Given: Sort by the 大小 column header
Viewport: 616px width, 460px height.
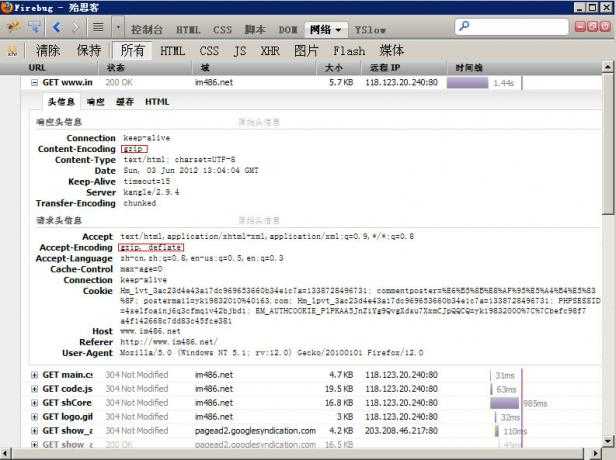Looking at the screenshot, I should (x=339, y=68).
